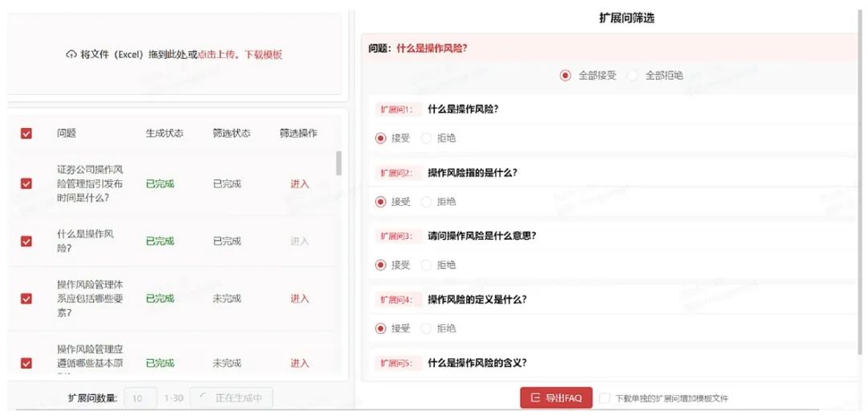Click 已完成 筛选状态 in 证券公司操作风险管理指引 row

(x=227, y=184)
